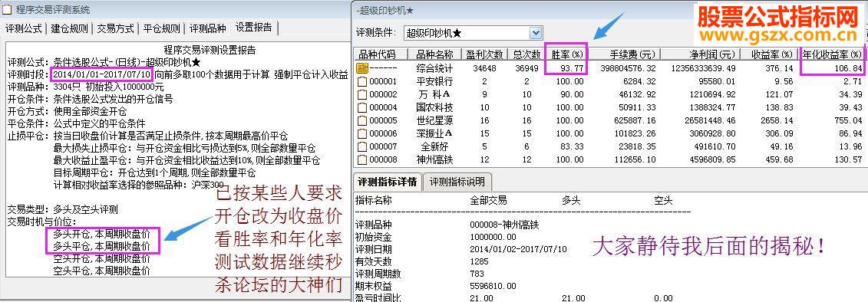Click the 综合统计 row label
Viewport: 868px width, 302px height.
point(434,68)
